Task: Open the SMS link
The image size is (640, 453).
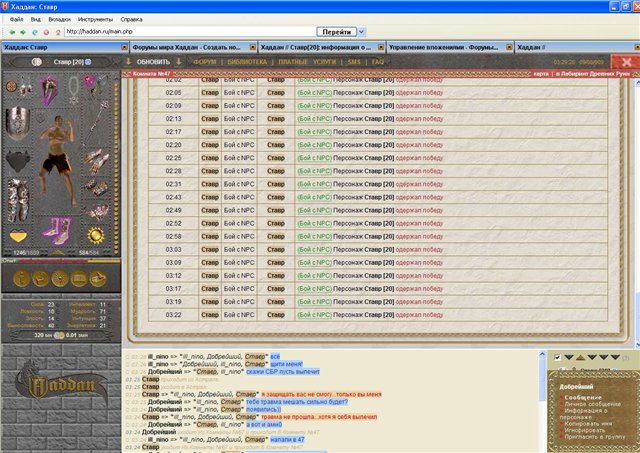Action: coord(354,62)
